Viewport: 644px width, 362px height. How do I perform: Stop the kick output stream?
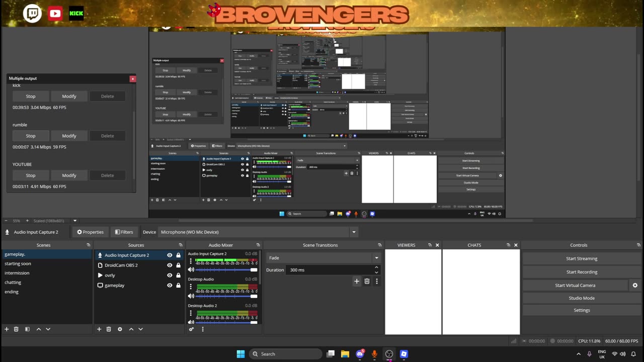(x=31, y=96)
